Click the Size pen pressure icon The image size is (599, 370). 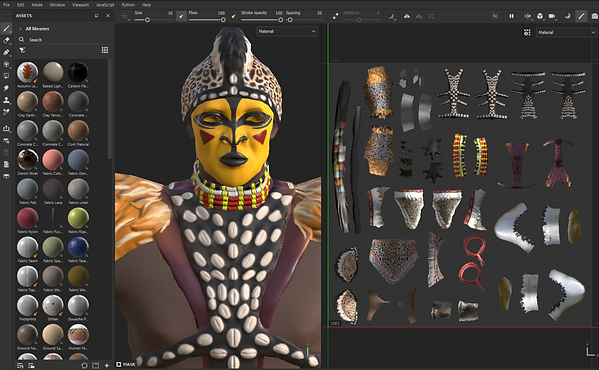[182, 16]
